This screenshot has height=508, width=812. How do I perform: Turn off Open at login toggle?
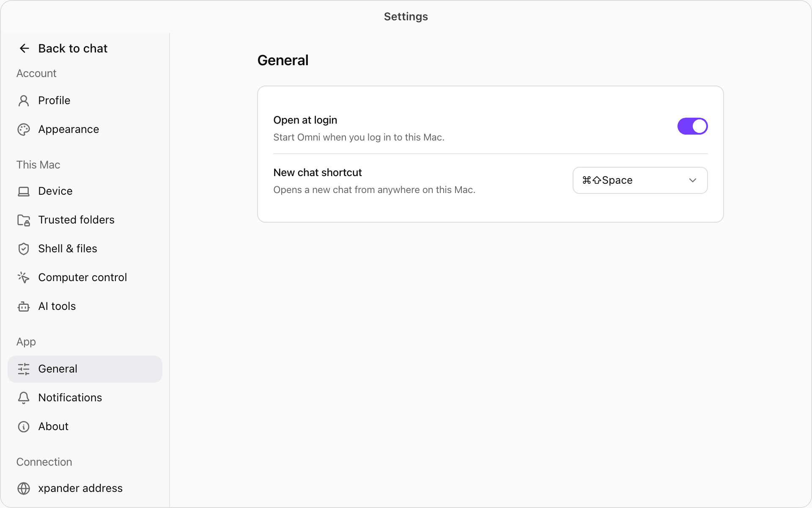coord(692,126)
